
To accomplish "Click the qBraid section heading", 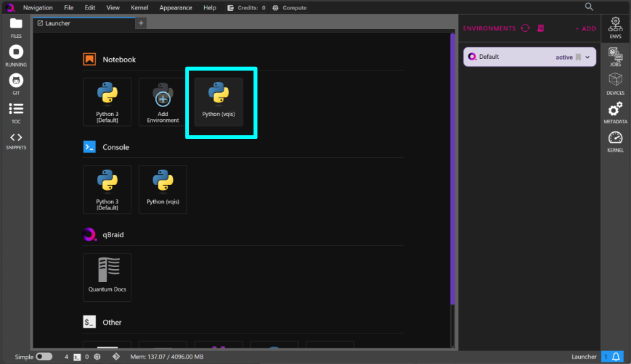I will tap(113, 235).
